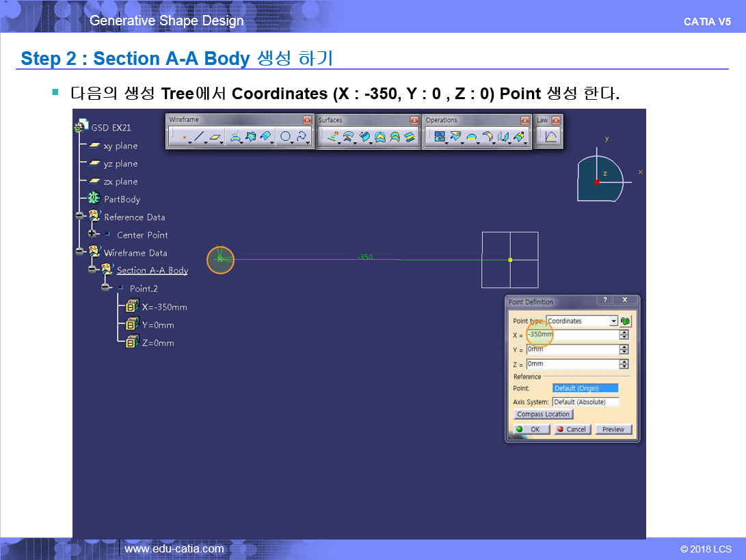Select the Line tool in Wireframe toolbar
Viewport: 746px width, 560px height.
(199, 137)
